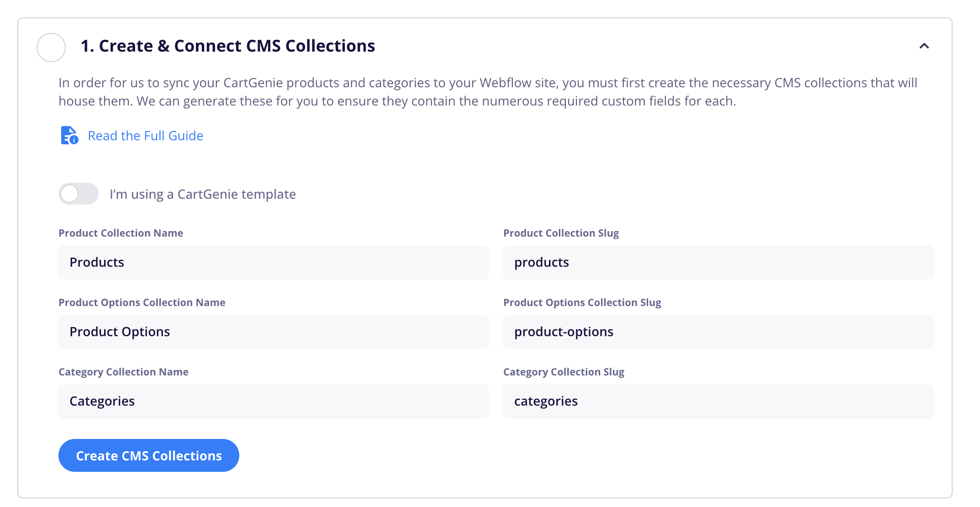This screenshot has width=980, height=507.
Task: Toggle the step 1 completion circle
Action: [51, 48]
